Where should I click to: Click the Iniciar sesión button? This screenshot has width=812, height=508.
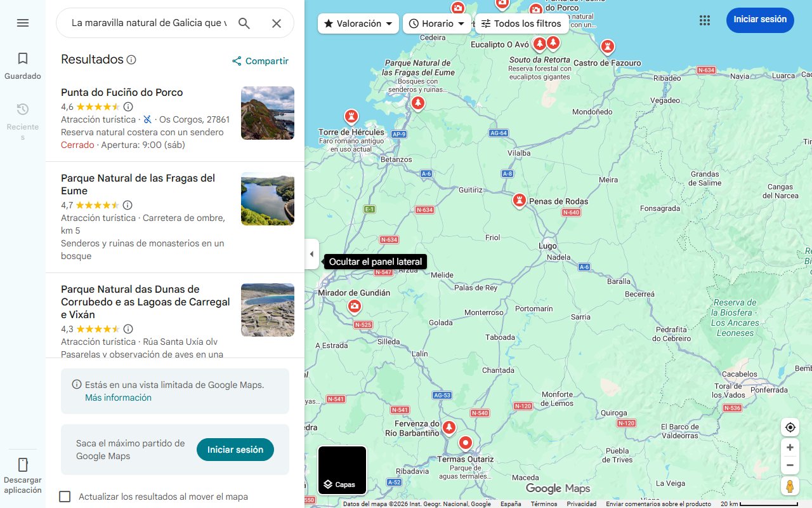click(x=759, y=20)
